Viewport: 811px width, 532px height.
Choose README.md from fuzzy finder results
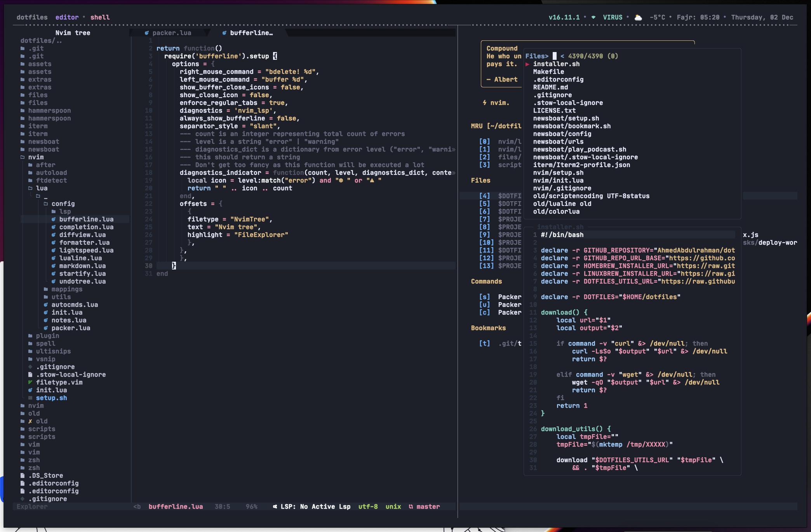point(550,87)
